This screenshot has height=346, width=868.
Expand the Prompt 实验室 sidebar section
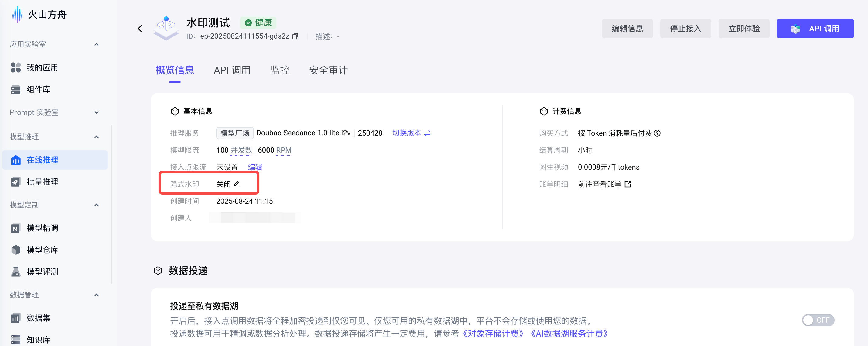(96, 112)
